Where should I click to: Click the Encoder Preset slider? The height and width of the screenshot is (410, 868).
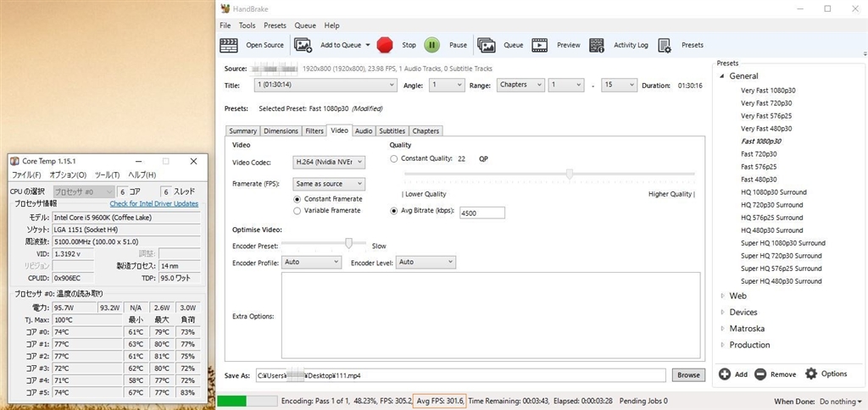pyautogui.click(x=325, y=243)
